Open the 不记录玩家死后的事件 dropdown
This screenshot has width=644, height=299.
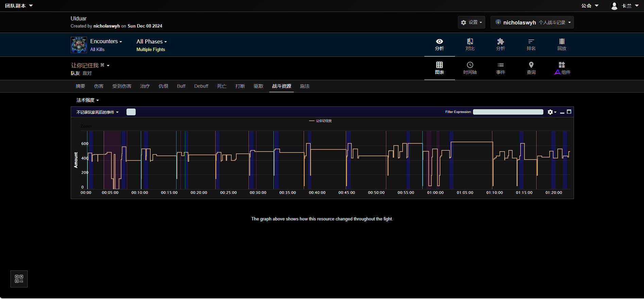(98, 112)
